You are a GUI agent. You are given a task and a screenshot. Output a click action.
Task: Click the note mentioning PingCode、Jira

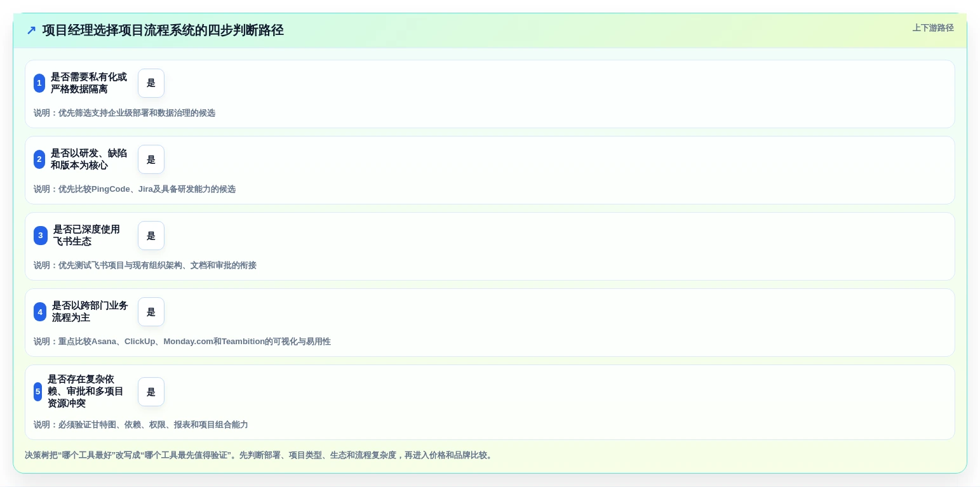[135, 189]
